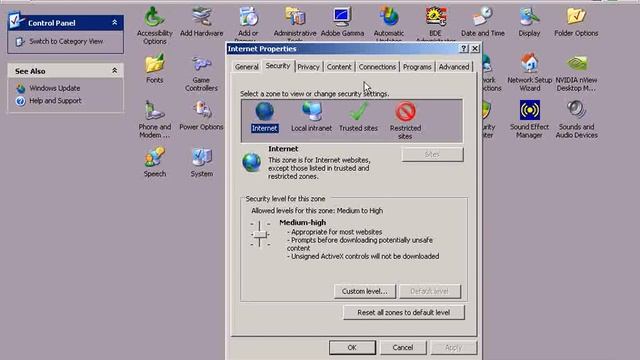The height and width of the screenshot is (360, 640).
Task: Select the Restricted sites zone
Action: (x=405, y=121)
